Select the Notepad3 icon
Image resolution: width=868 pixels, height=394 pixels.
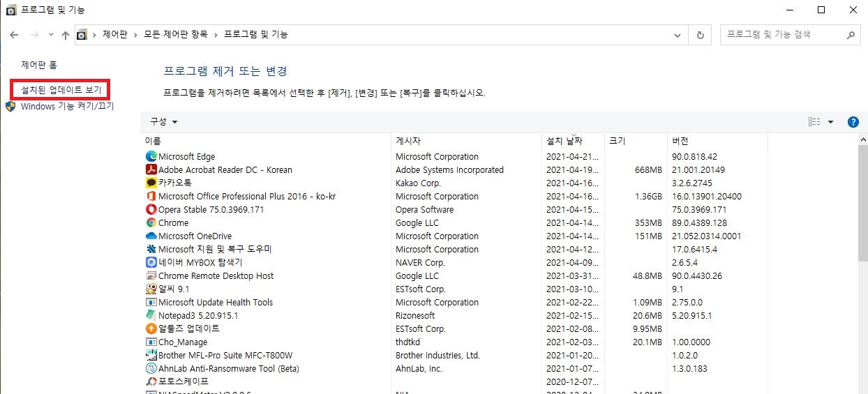tap(151, 315)
